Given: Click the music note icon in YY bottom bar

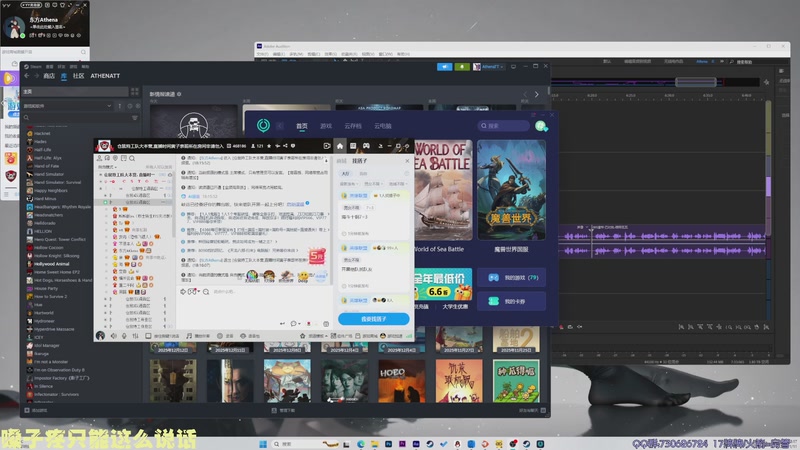Looking at the screenshot, I should (189, 336).
